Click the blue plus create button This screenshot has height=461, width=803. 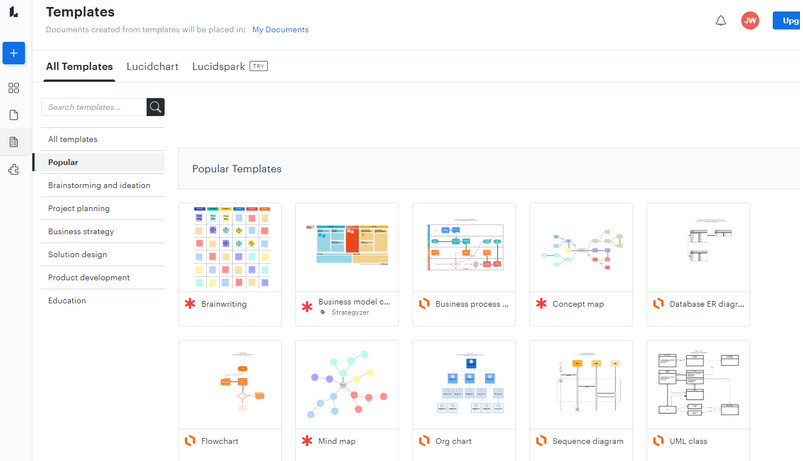point(14,53)
